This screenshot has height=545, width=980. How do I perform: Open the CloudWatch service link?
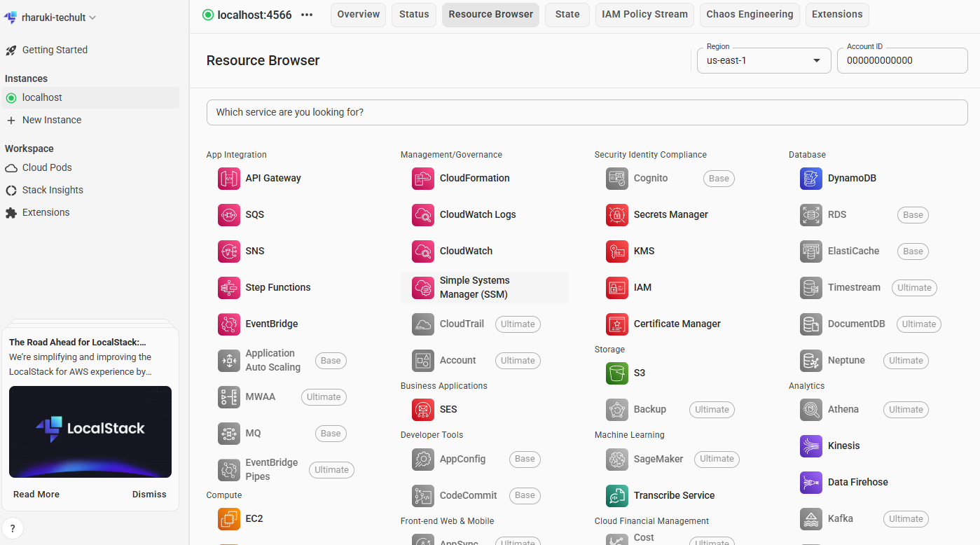[x=466, y=251]
